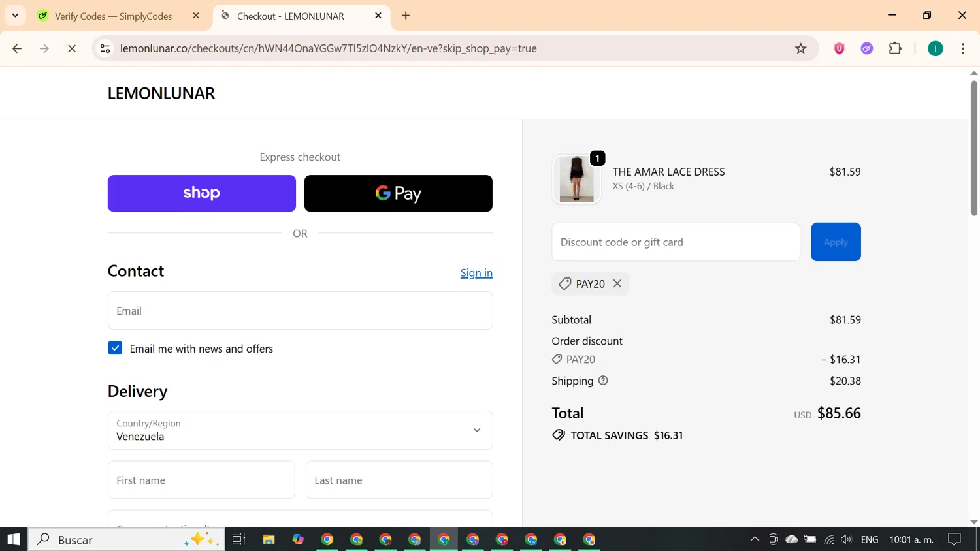Screen dimensions: 980x551
Task: Open Task View on the taskbar
Action: click(238, 539)
